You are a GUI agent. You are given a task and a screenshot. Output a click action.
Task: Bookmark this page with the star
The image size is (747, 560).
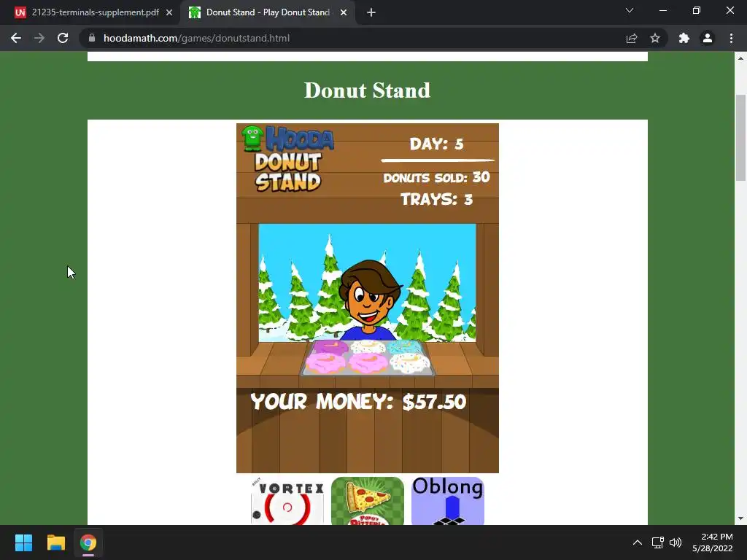655,38
